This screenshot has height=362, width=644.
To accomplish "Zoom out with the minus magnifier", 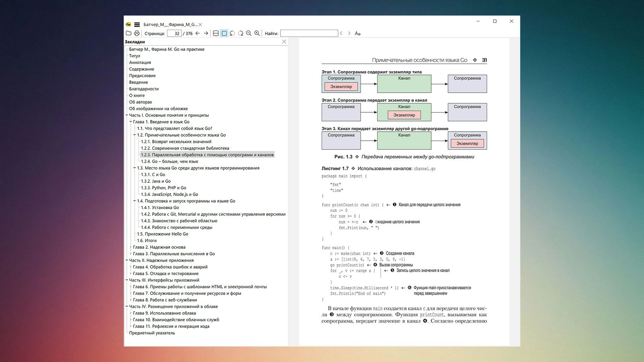I will [249, 33].
